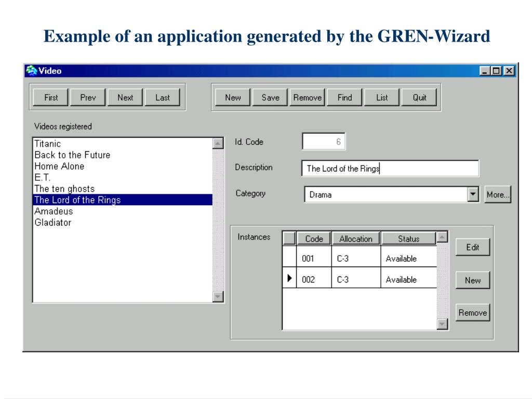Viewport: 532px width, 399px height.
Task: Click videos list scroll up arrow
Action: pyautogui.click(x=218, y=143)
